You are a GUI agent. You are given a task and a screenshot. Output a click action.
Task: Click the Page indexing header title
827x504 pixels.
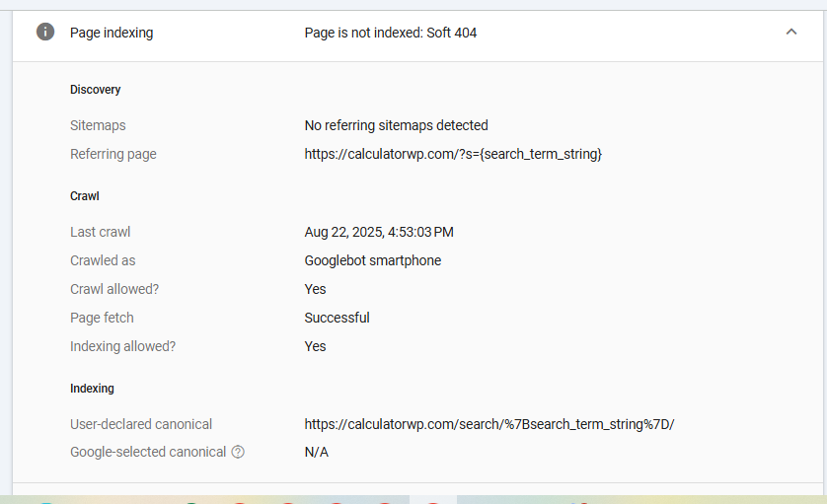[x=112, y=33]
